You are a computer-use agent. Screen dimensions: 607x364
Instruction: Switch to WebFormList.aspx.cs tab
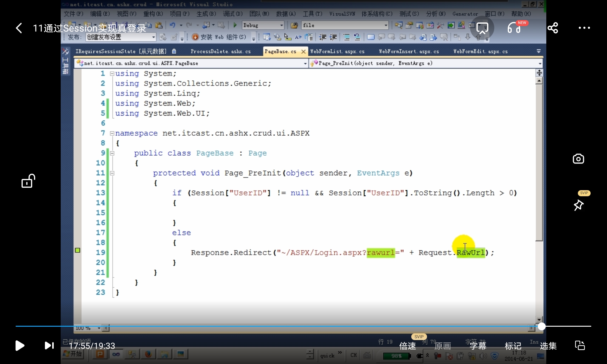click(x=337, y=51)
